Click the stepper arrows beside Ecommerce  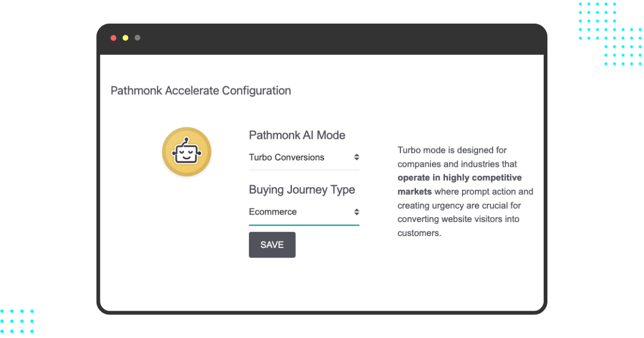(x=357, y=212)
